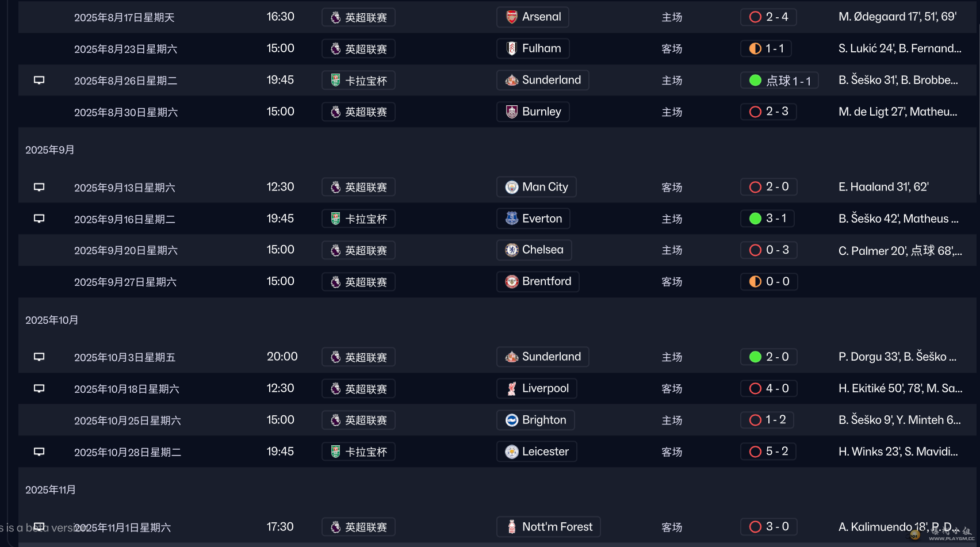Click the TV broadcast icon on the Man City row

point(39,187)
